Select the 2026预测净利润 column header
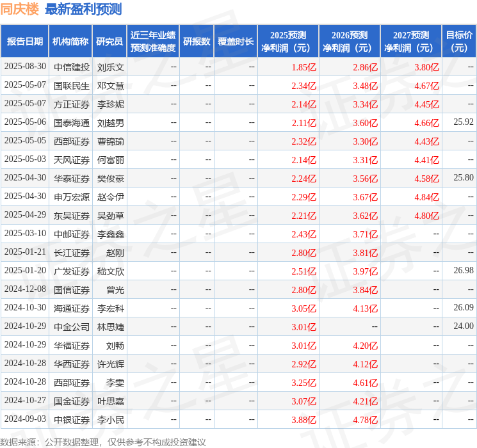 350,42
